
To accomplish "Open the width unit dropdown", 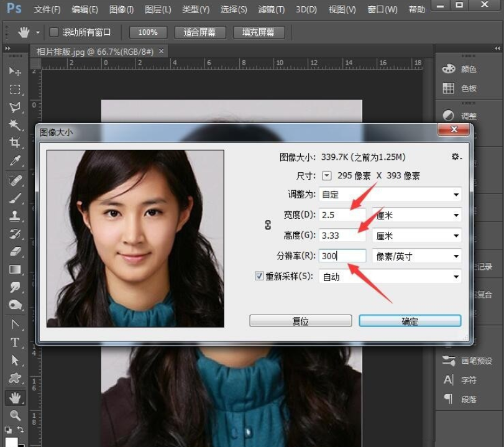I will click(417, 215).
